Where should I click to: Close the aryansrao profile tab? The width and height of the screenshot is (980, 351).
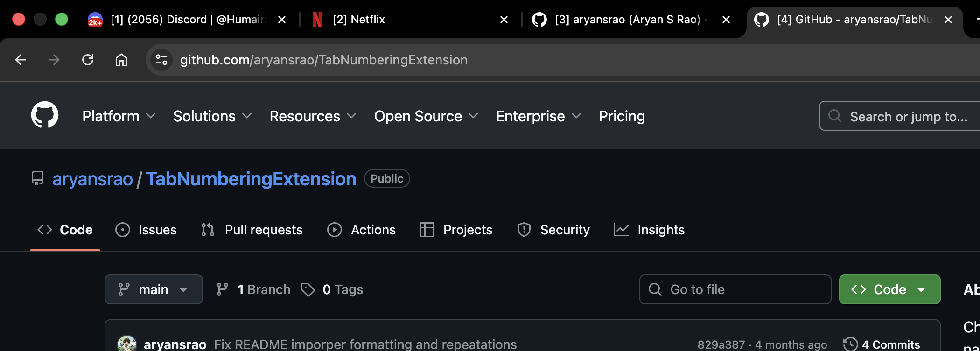(x=726, y=20)
